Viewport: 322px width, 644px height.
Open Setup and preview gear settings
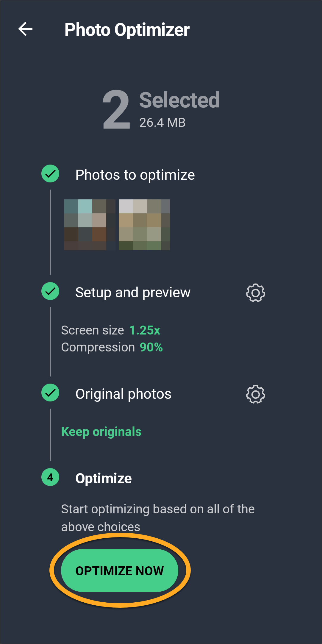click(x=255, y=293)
